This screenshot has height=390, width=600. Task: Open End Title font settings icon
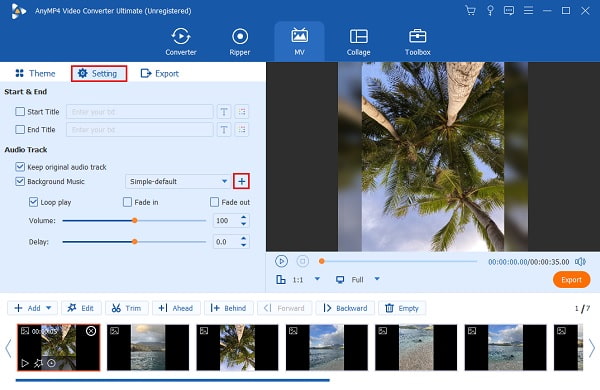(224, 130)
